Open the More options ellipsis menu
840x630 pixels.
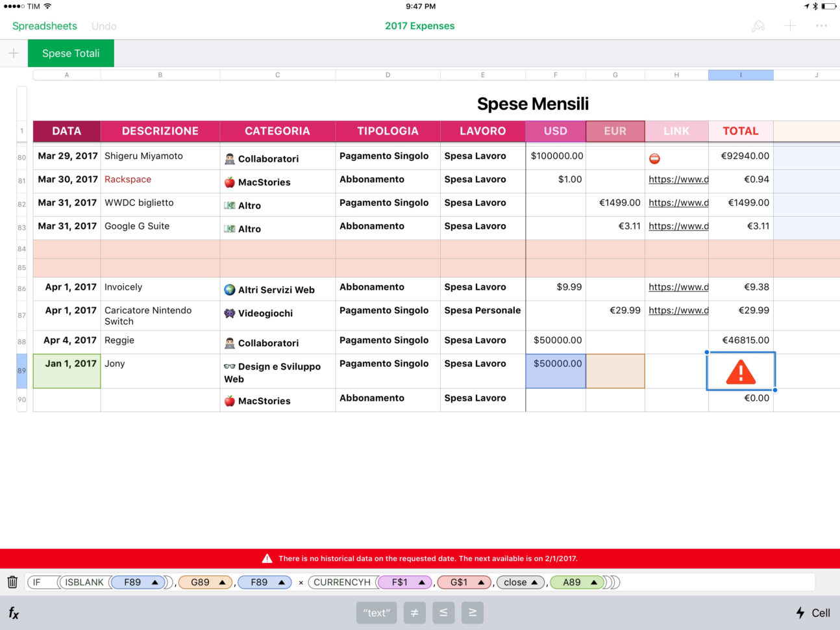tap(822, 26)
